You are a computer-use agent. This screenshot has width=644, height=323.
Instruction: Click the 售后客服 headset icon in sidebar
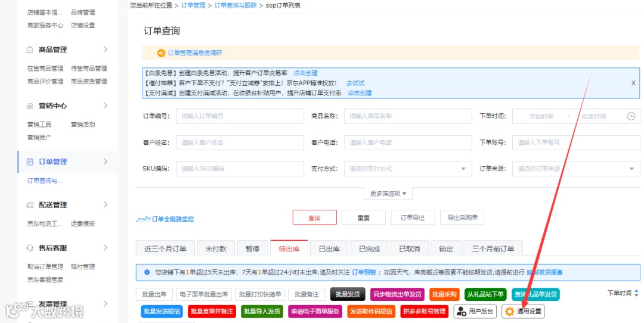[30, 248]
